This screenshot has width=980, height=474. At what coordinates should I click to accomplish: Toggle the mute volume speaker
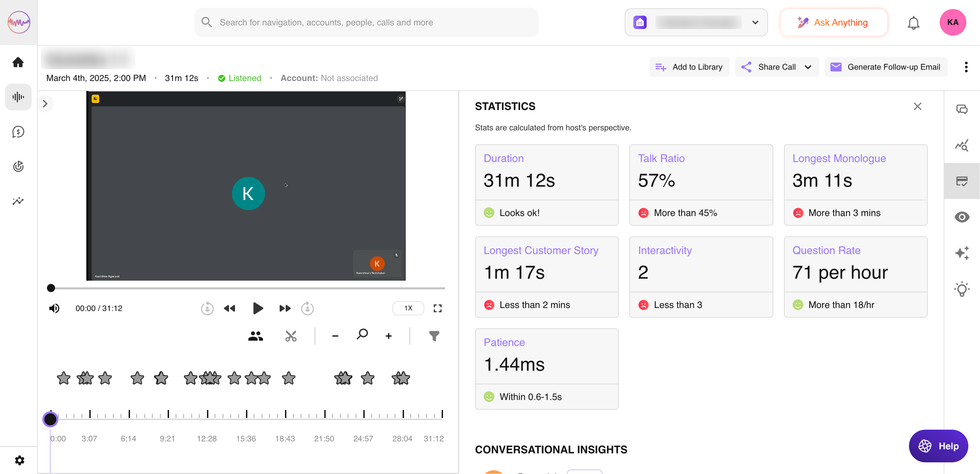[54, 308]
